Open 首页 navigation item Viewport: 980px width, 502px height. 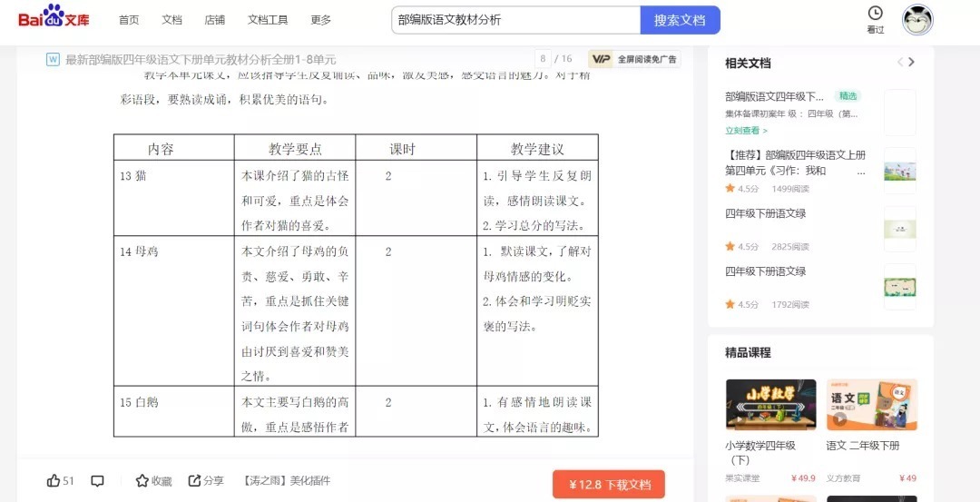[129, 20]
